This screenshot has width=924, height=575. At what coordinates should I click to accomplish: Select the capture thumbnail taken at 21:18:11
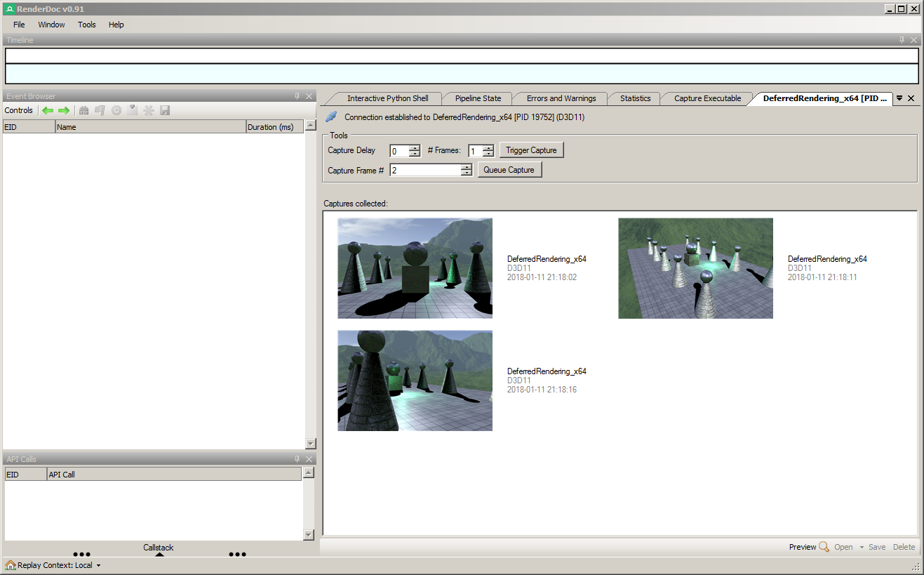[x=695, y=269]
